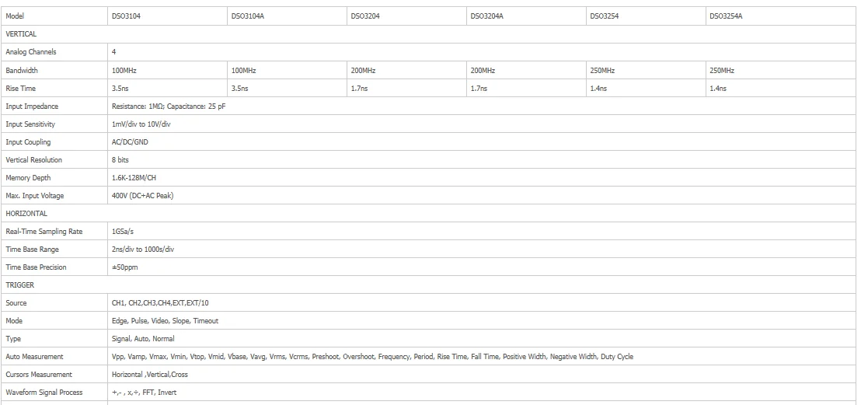Click the Edge, Pulse, Video trigger mode value
Screen dimensions: 868x405
[x=165, y=321]
